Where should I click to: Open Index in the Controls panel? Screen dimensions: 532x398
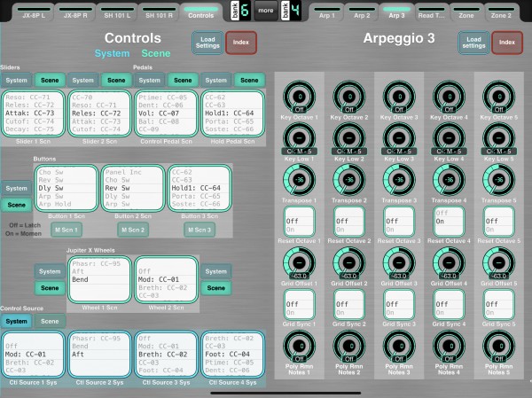point(241,43)
